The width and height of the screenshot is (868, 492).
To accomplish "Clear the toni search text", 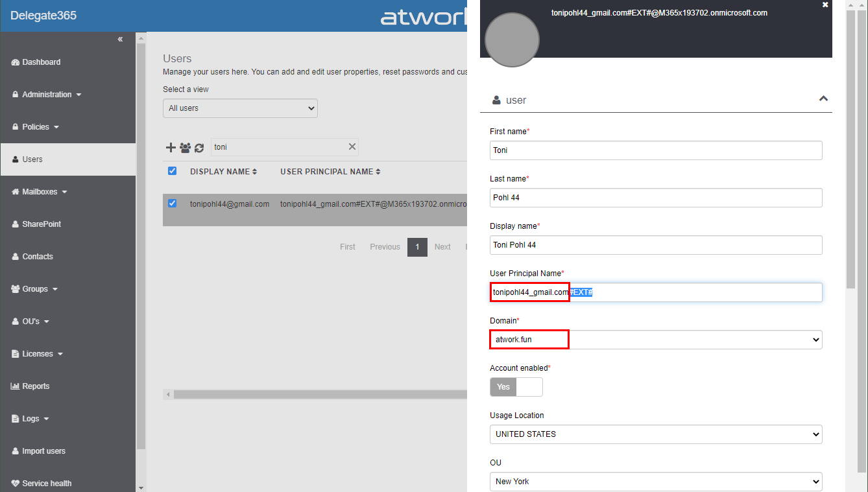I will coord(352,147).
